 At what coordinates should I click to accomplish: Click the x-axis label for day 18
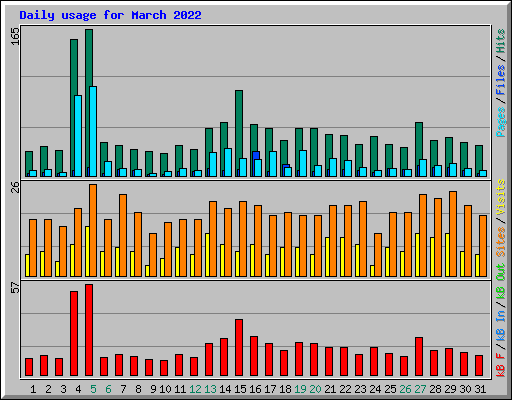pyautogui.click(x=285, y=389)
